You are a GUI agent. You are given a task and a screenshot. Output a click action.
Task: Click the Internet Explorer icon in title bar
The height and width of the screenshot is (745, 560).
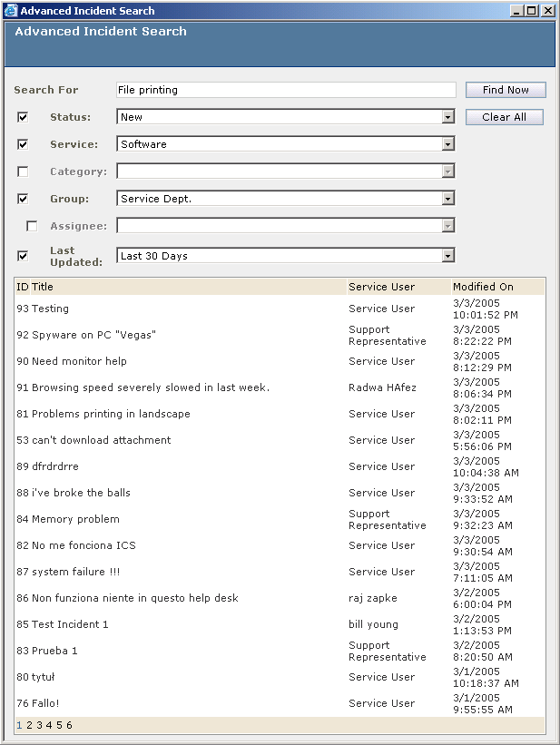(x=11, y=11)
